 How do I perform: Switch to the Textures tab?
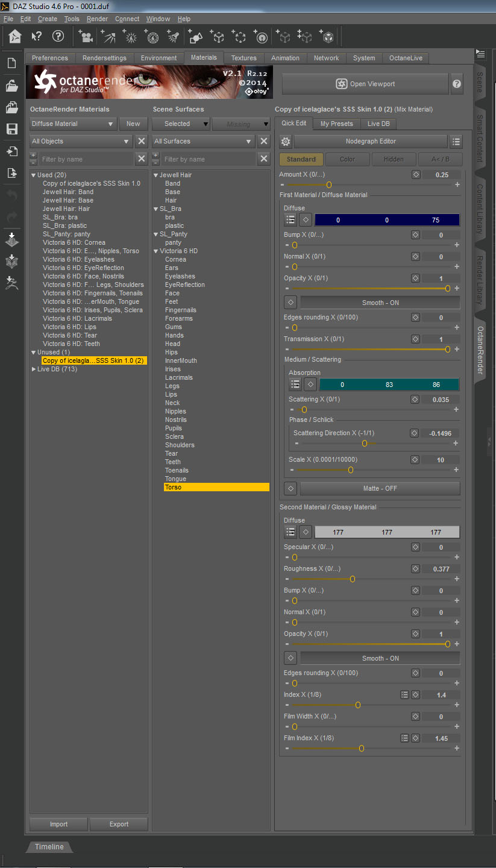244,58
